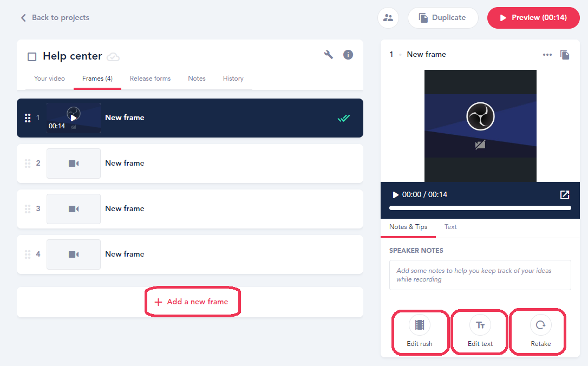
Task: Click the collaborators people icon
Action: [x=388, y=18]
